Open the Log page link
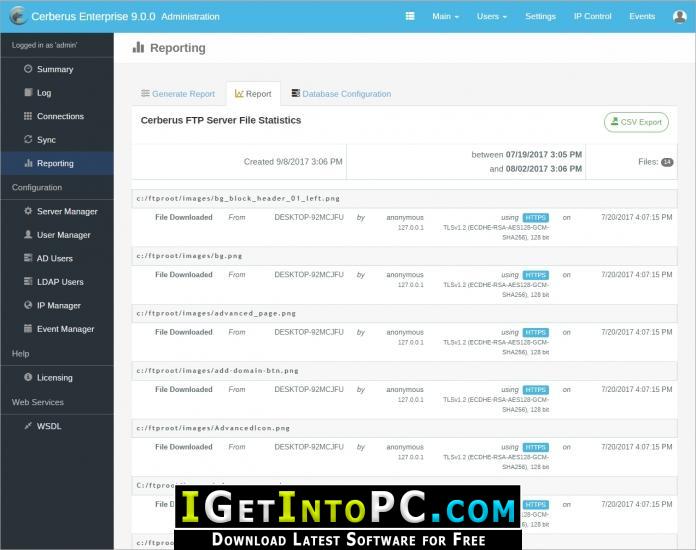Screen dimensions: 696x550 (x=44, y=93)
